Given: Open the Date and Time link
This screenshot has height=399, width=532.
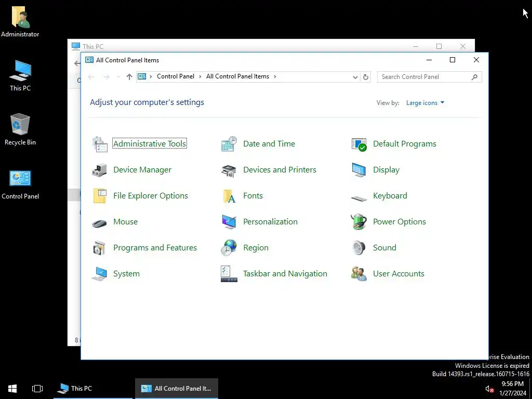Looking at the screenshot, I should (x=269, y=144).
